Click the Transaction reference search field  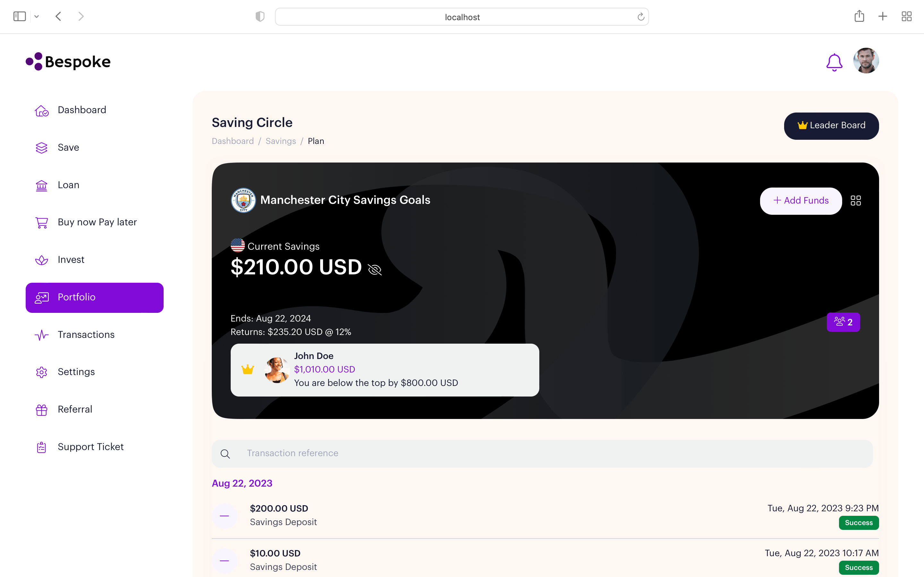[458, 453]
